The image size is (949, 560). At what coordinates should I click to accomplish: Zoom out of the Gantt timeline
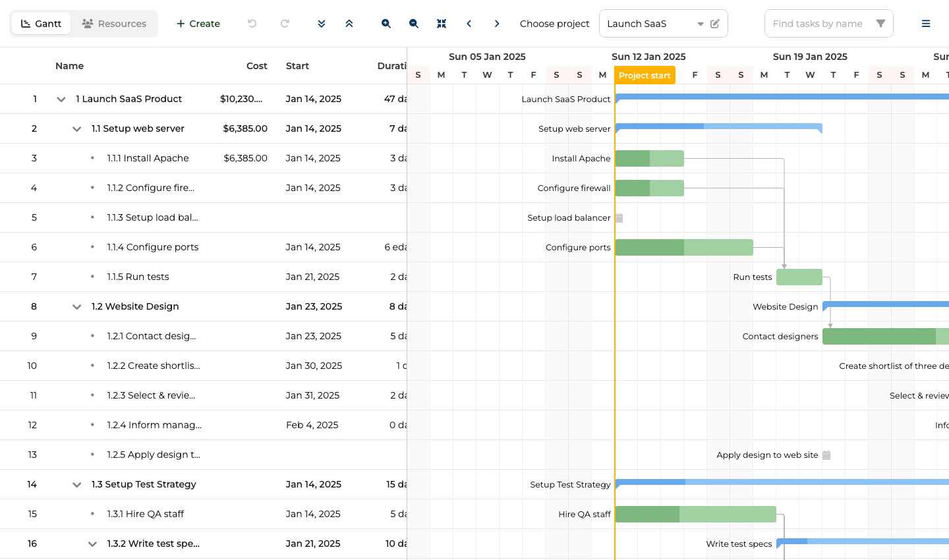coord(414,24)
